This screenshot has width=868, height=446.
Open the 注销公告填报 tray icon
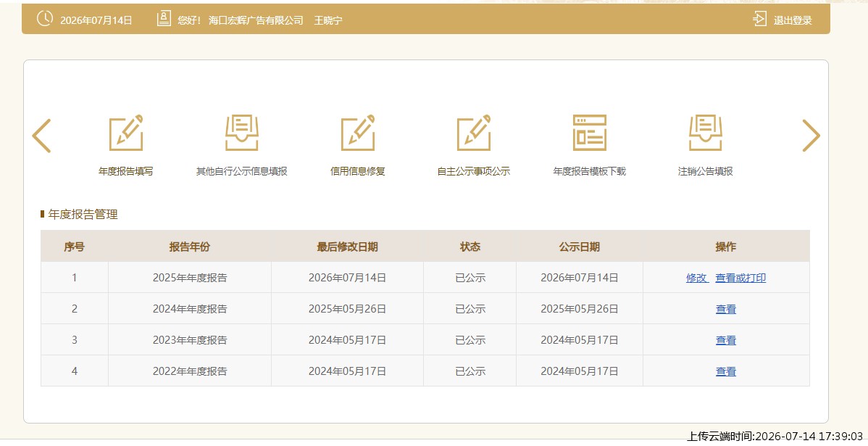pos(705,133)
